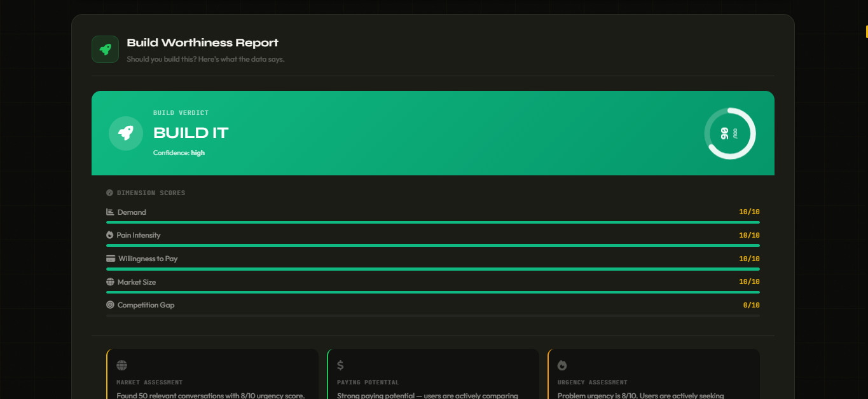The height and width of the screenshot is (399, 868).
Task: Click the BUILD IT verdict text
Action: [x=191, y=133]
